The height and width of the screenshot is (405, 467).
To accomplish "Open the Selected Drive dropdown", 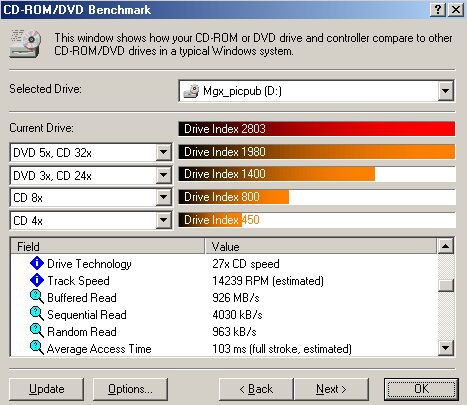I will [446, 91].
